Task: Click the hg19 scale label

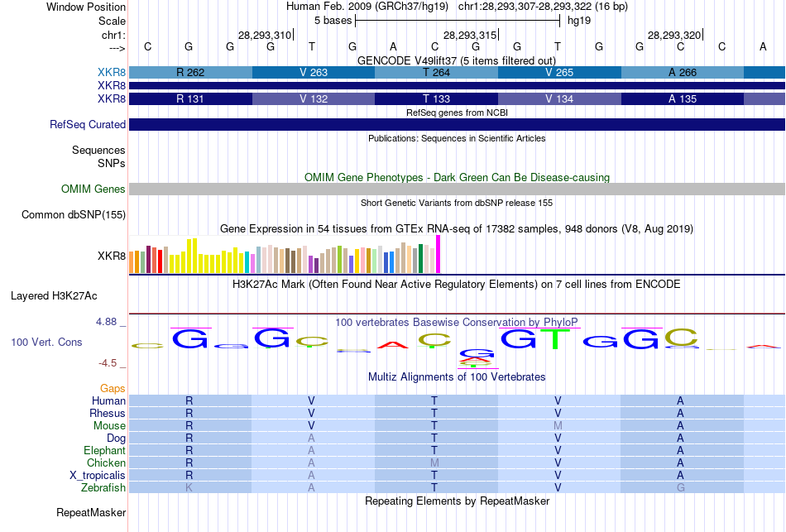Action: click(579, 21)
